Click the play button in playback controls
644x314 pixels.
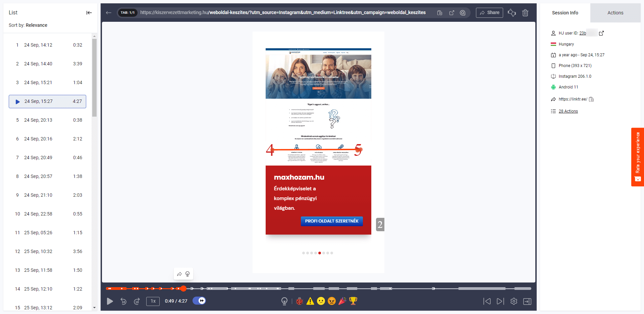110,301
